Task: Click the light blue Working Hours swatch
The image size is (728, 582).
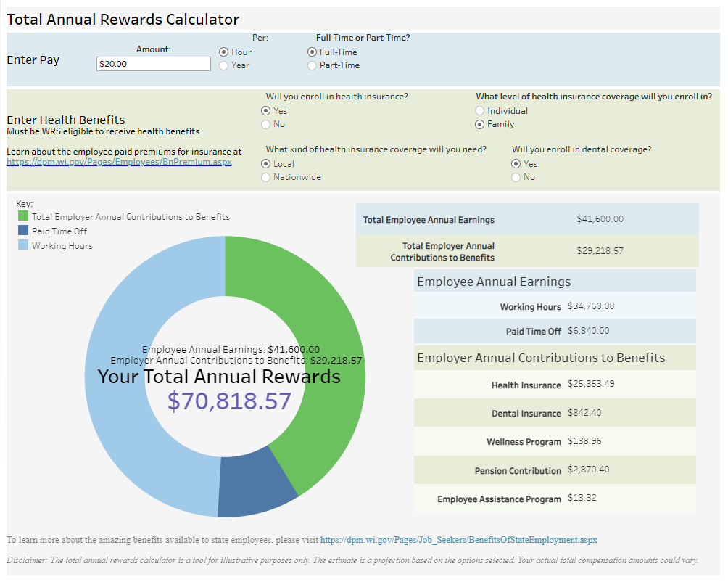Action: pyautogui.click(x=23, y=245)
